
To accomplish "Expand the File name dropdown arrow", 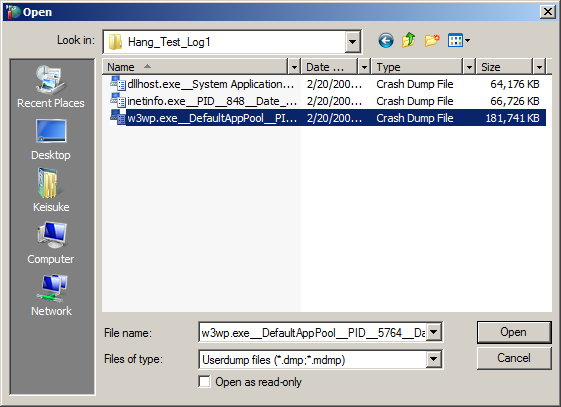I will [x=433, y=332].
